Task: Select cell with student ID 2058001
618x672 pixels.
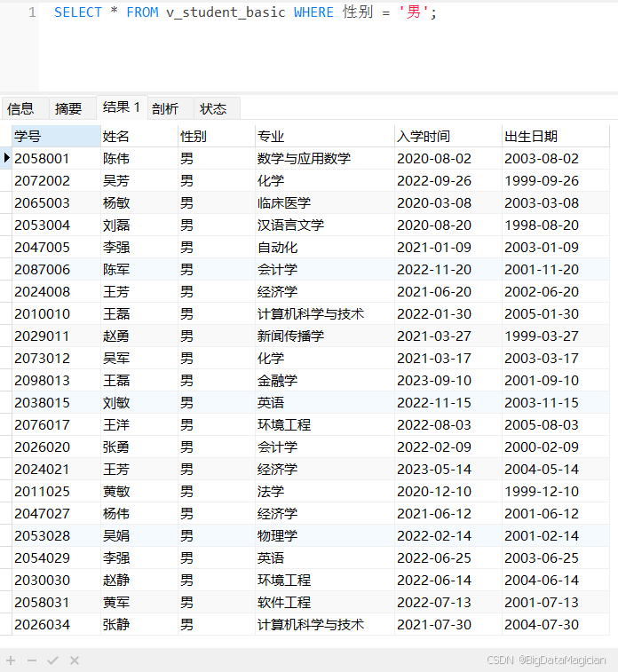Action: point(57,159)
